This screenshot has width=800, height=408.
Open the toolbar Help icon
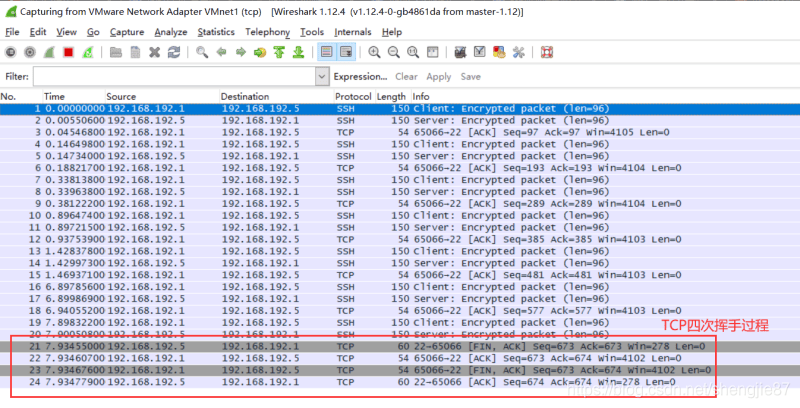pyautogui.click(x=547, y=52)
